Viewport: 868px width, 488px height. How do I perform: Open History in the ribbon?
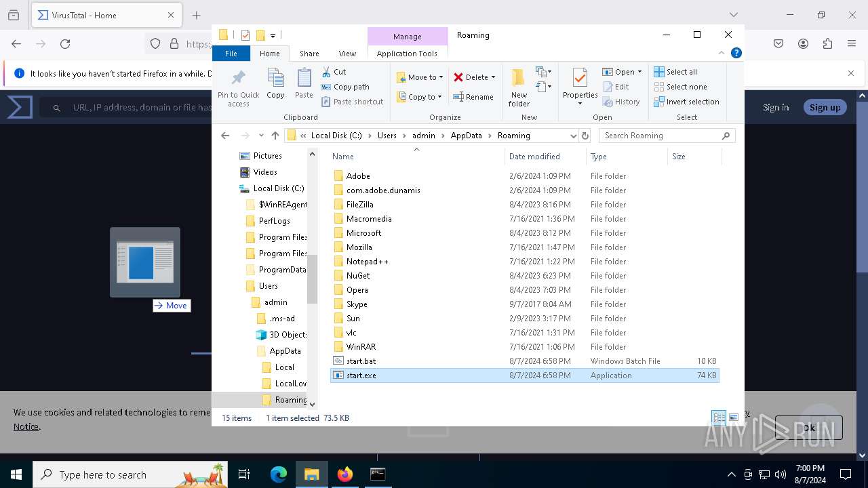coord(620,102)
